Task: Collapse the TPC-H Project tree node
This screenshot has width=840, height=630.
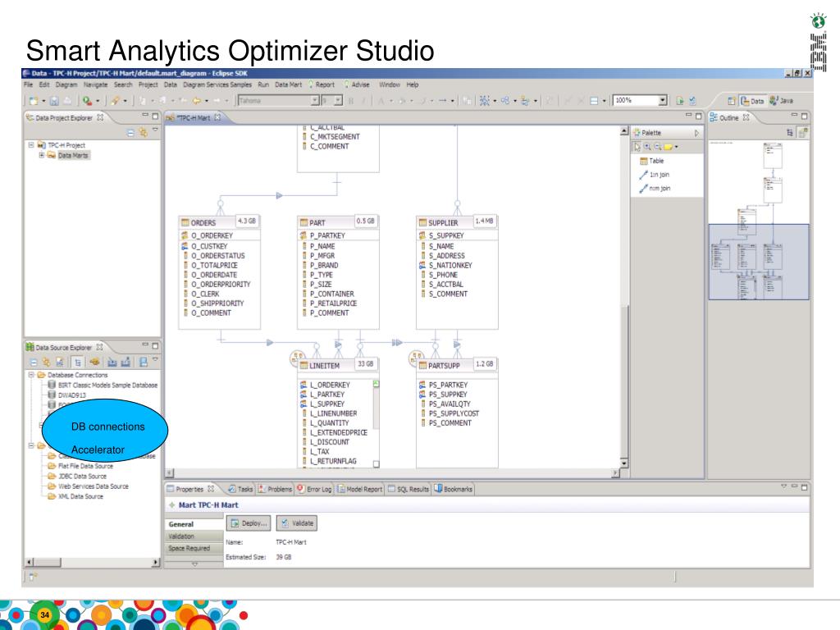Action: (x=31, y=144)
